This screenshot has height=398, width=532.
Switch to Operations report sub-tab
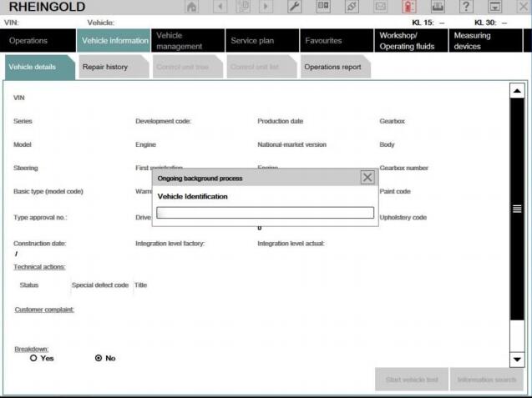coord(336,67)
